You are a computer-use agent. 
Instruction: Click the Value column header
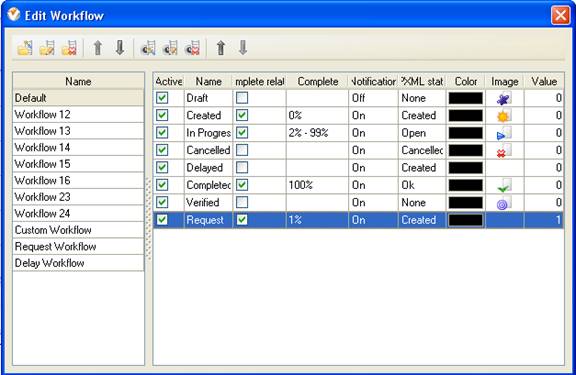[544, 81]
